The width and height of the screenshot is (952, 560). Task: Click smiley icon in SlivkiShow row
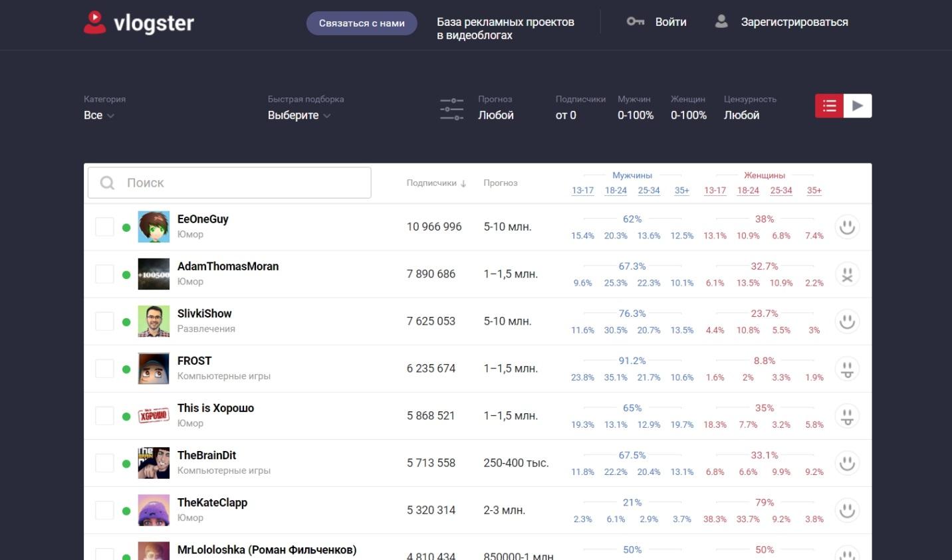(847, 322)
